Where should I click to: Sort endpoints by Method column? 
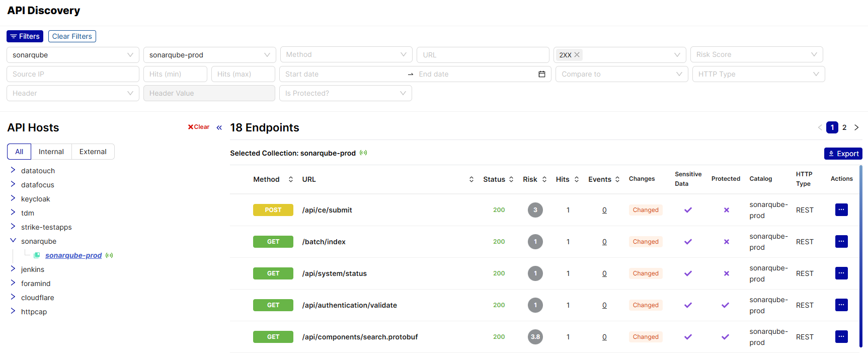click(290, 179)
